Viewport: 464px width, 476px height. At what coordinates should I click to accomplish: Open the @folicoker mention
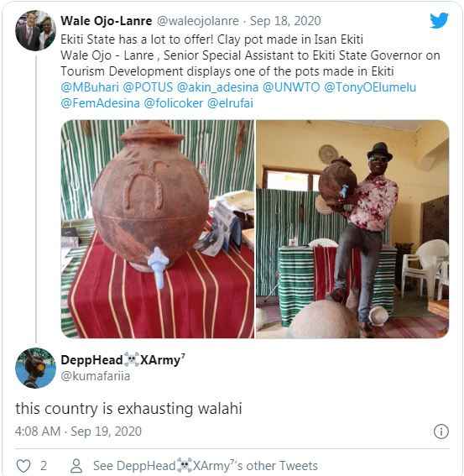tap(174, 103)
